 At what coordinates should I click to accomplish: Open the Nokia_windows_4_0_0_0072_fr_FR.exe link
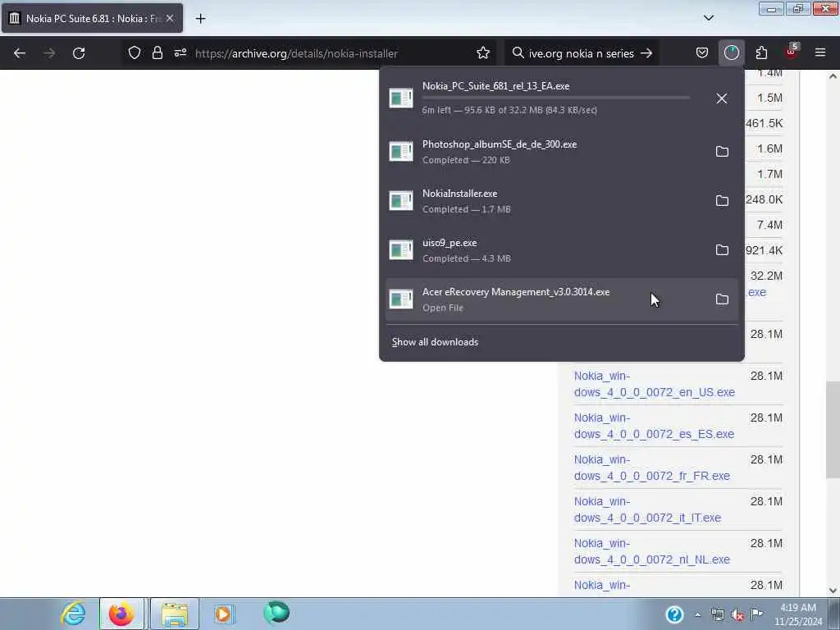[x=652, y=468]
